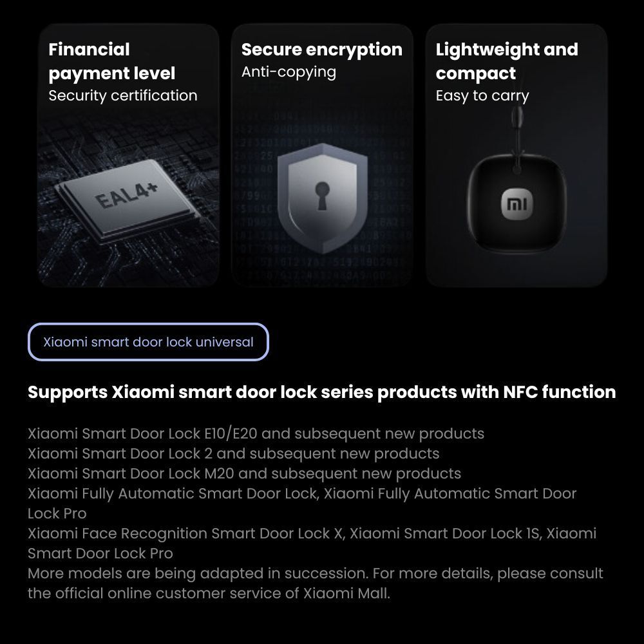Click the key fob's lanyard strap
Screen dimensions: 644x644
point(516,129)
